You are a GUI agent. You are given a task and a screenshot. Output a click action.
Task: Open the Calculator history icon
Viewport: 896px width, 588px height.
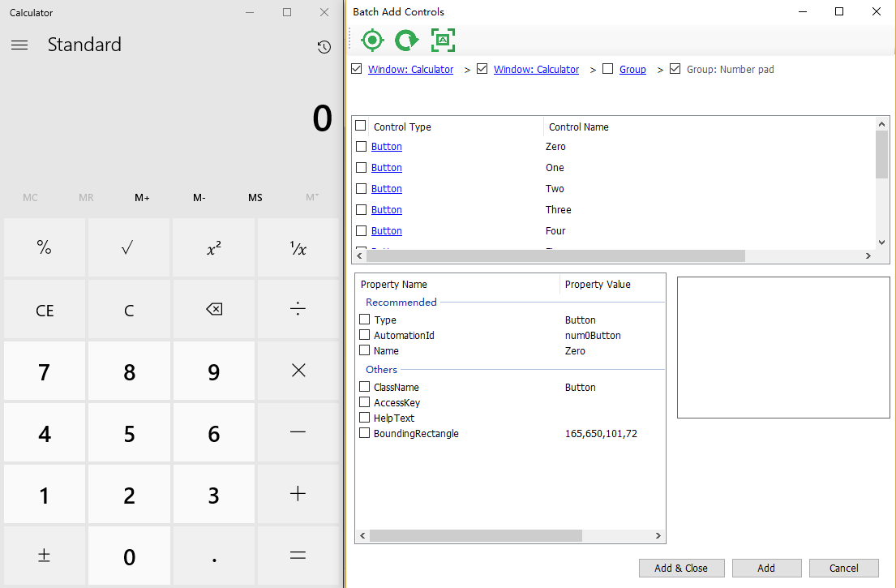tap(324, 47)
